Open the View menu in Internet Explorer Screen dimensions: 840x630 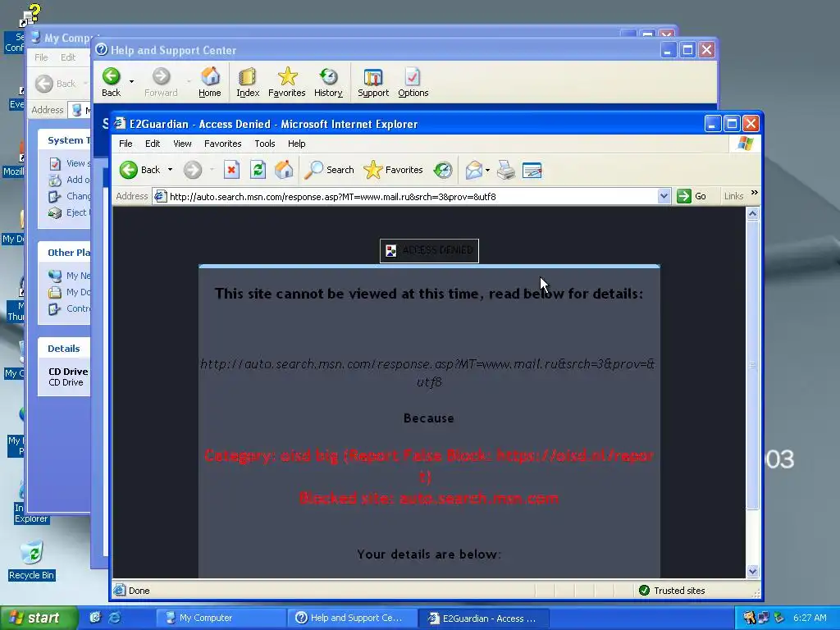[182, 144]
